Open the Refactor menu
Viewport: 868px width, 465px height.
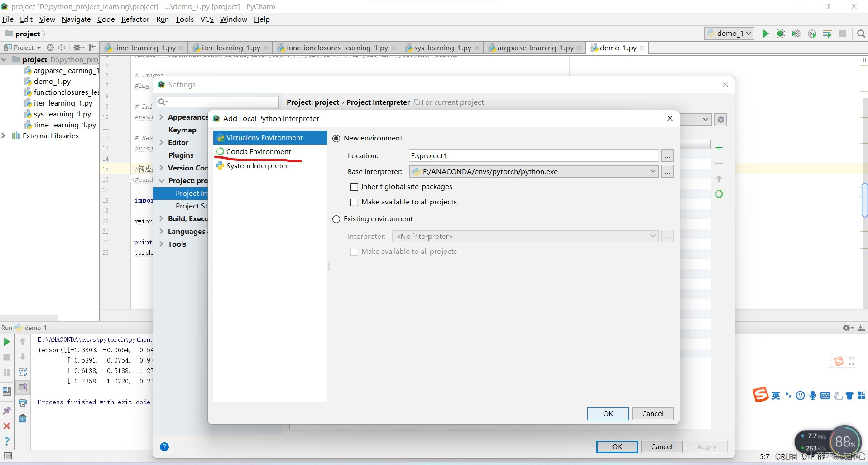click(x=135, y=19)
